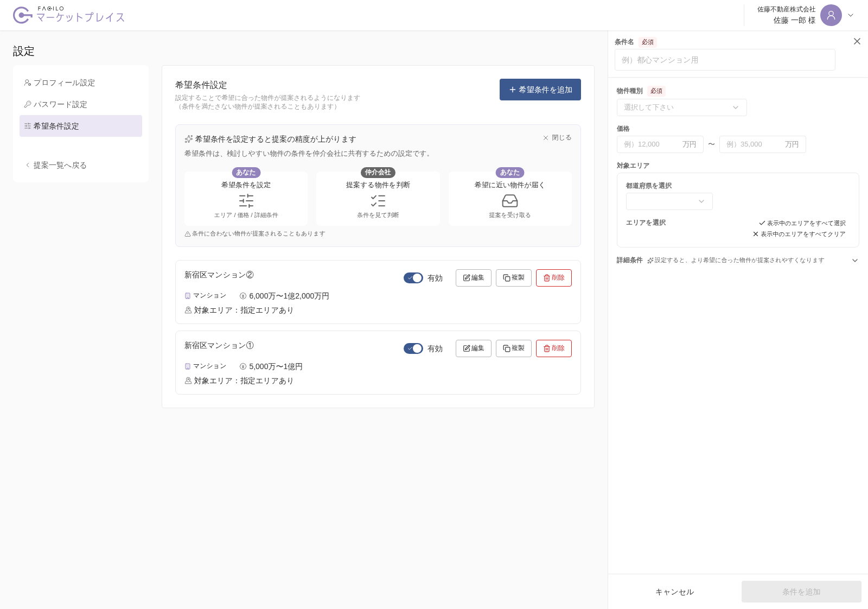Click the checklist icon under 提案する物件を判断
Screen dimensions: 868x609
378,201
